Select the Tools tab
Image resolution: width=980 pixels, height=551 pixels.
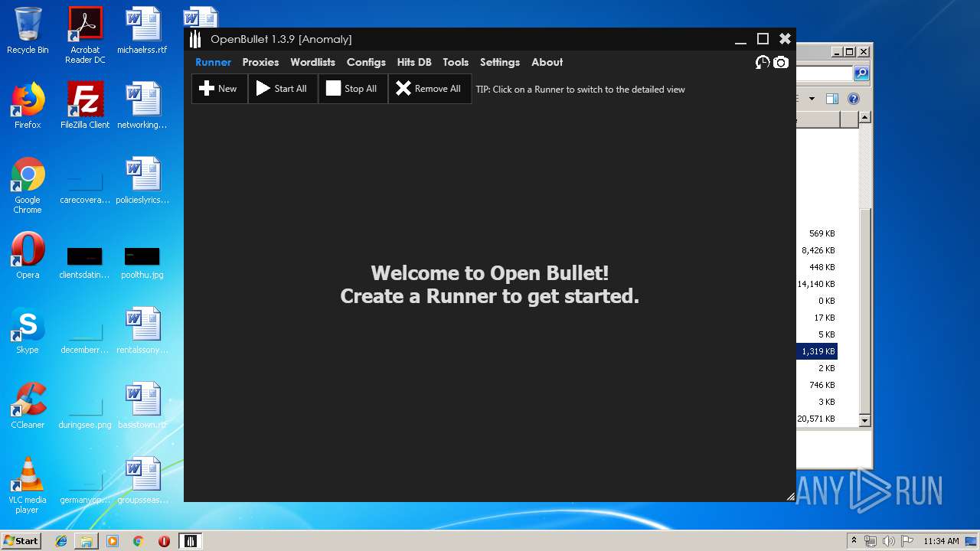[456, 62]
